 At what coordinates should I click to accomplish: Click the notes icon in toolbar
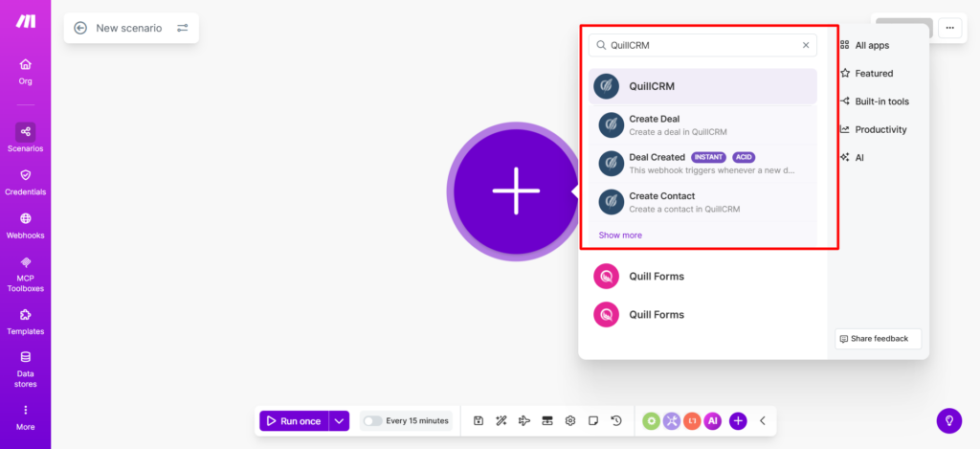click(x=593, y=420)
